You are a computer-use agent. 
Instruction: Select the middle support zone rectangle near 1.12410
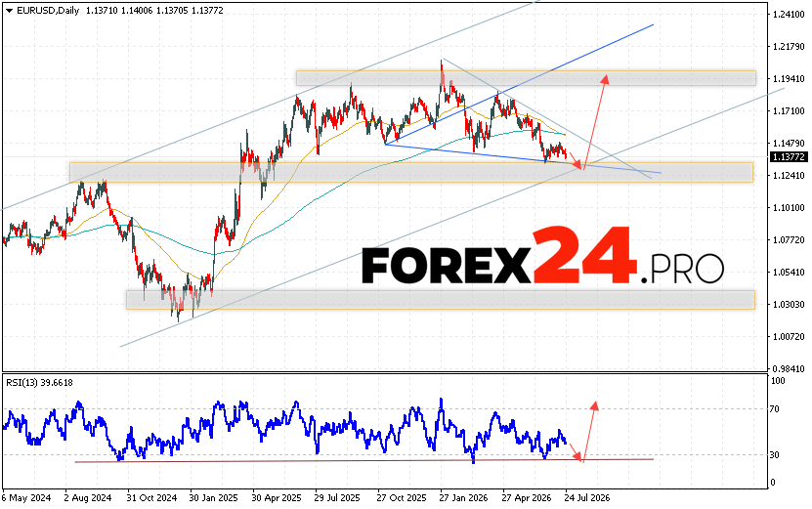tap(411, 172)
